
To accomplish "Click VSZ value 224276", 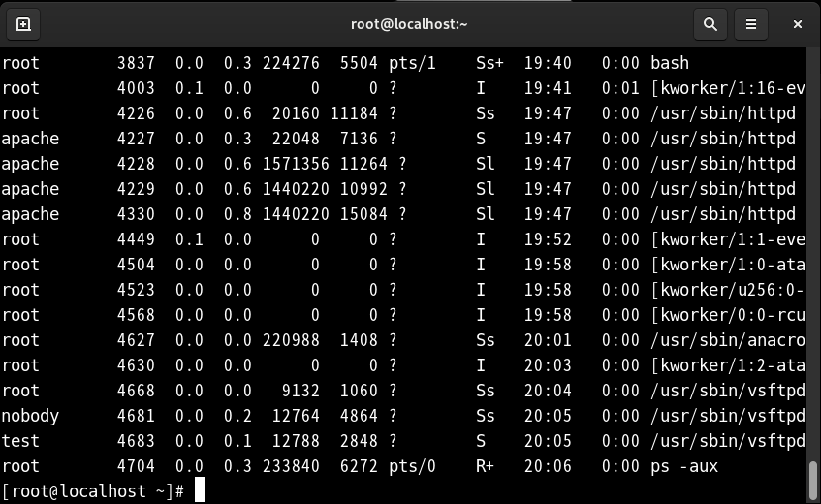I will (291, 63).
